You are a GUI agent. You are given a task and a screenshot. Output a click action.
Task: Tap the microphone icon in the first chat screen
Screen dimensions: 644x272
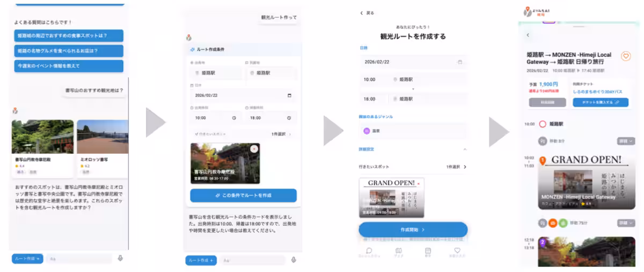[x=120, y=259]
